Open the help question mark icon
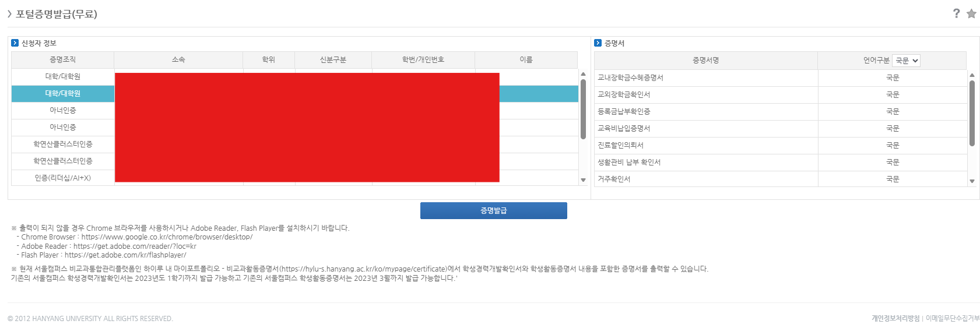 coord(956,13)
